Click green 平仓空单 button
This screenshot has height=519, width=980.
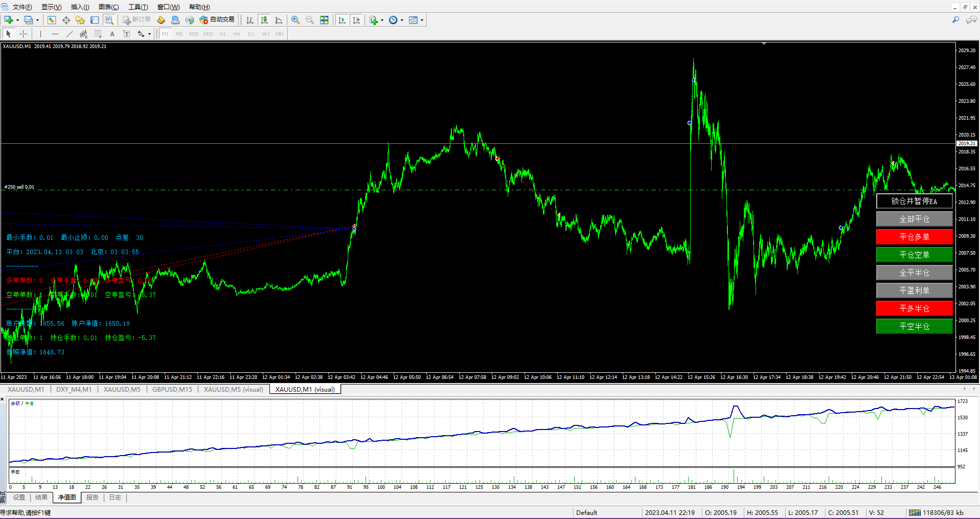[914, 255]
